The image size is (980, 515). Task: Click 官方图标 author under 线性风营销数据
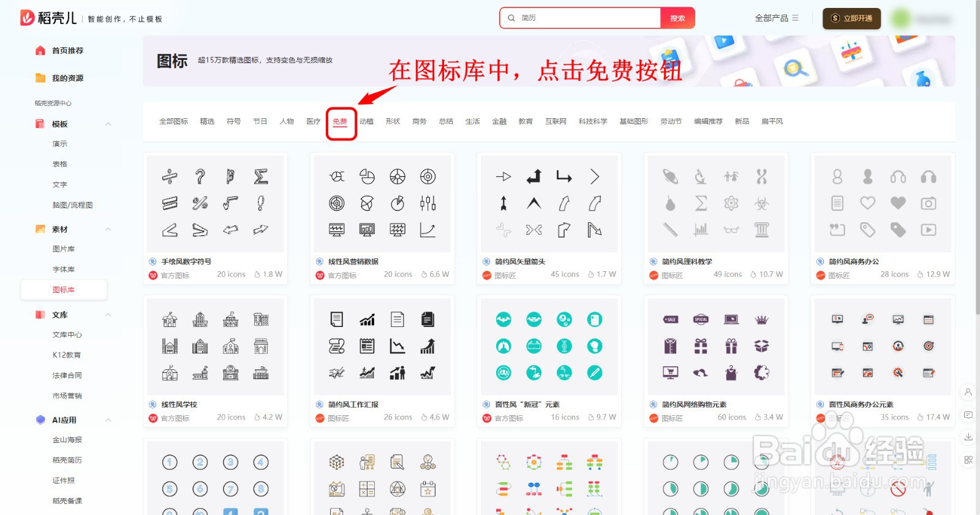click(342, 276)
